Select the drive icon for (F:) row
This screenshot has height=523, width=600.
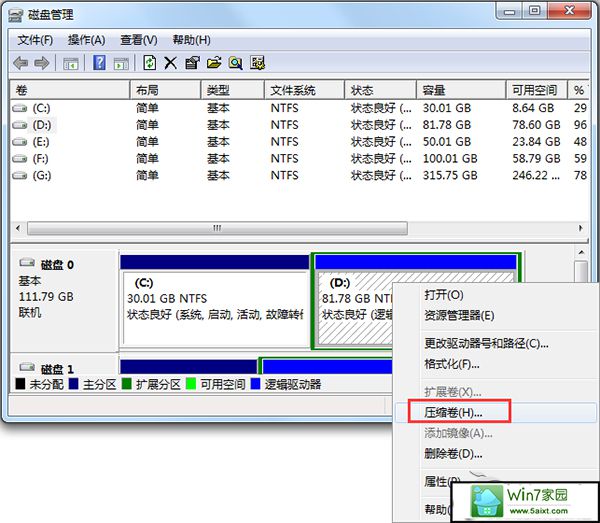coord(20,158)
